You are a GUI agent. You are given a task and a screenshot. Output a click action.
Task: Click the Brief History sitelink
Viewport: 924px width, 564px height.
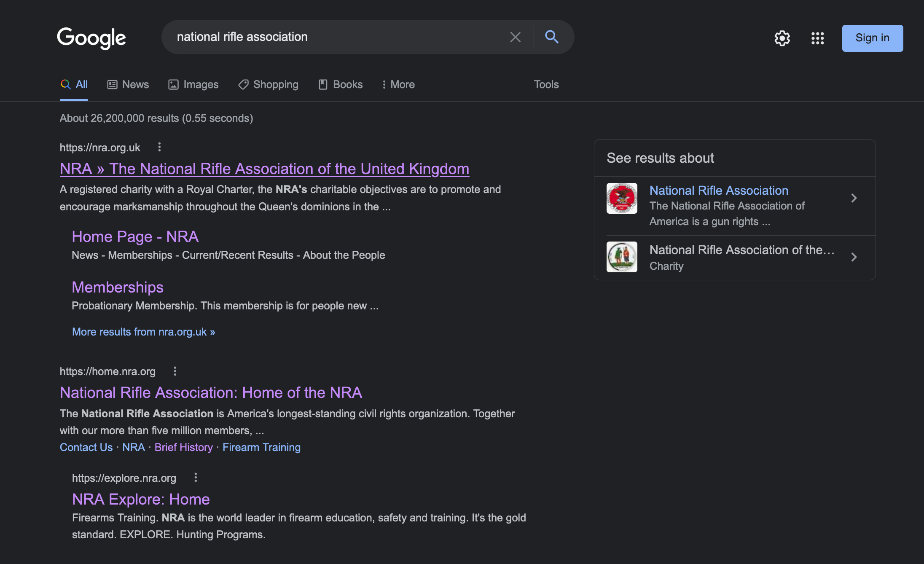pyautogui.click(x=183, y=447)
